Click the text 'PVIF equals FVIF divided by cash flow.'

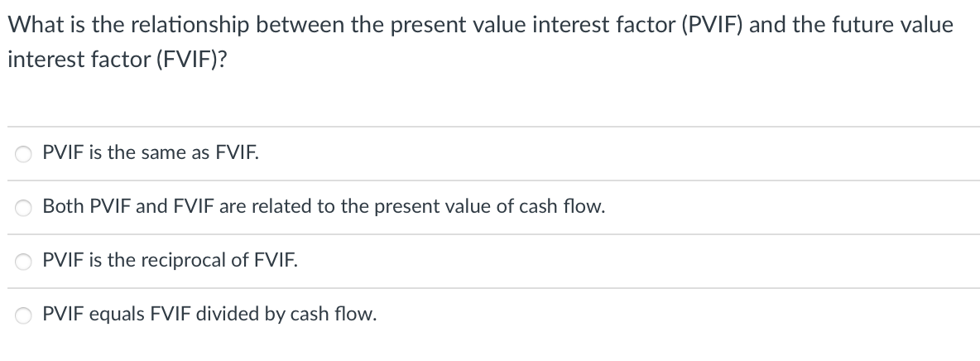point(209,314)
